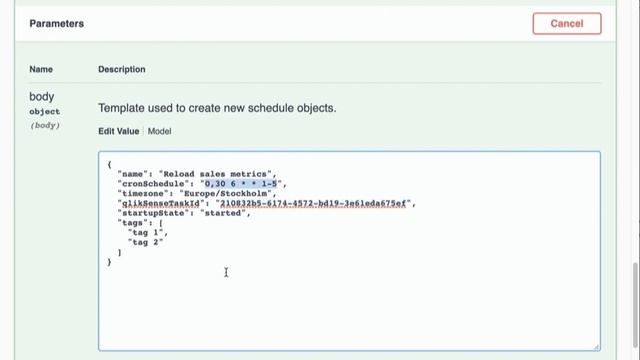Image resolution: width=640 pixels, height=360 pixels.
Task: Click the timezone value "Europe/Stockholm"
Action: point(225,194)
